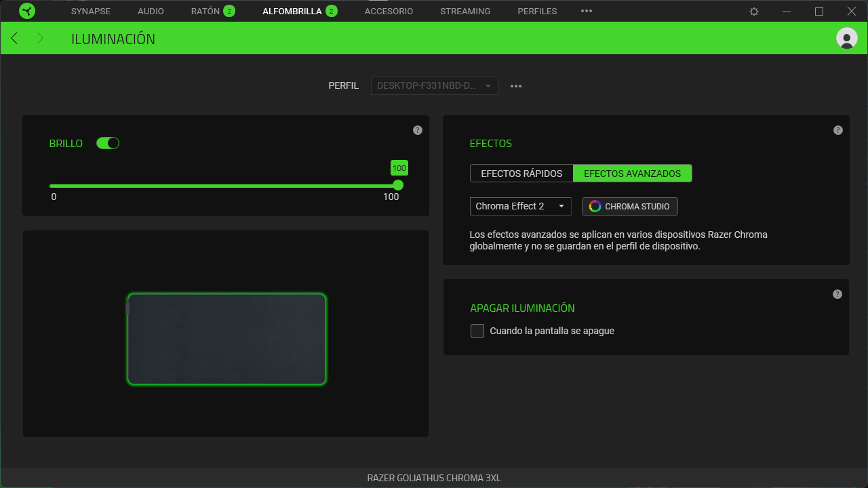Minimize the Synapse window
This screenshot has height=488, width=868.
click(x=787, y=12)
